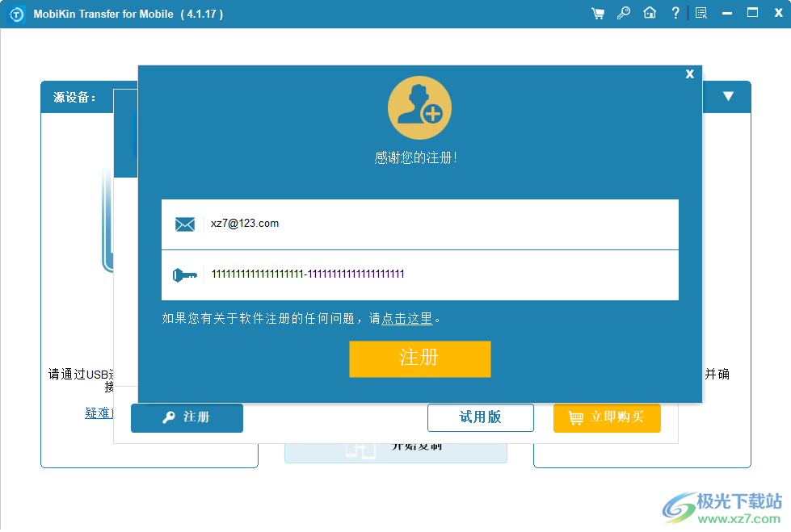This screenshot has width=791, height=532.
Task: Select the 试用版 trial version button
Action: point(480,417)
